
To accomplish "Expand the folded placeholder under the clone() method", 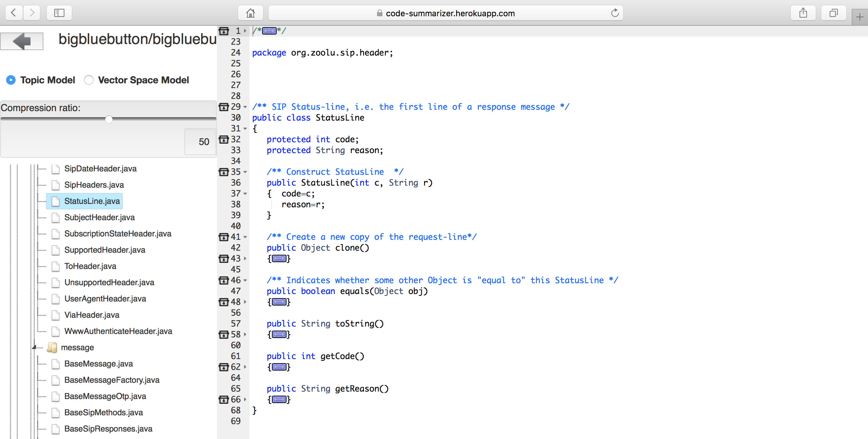I will coord(279,259).
